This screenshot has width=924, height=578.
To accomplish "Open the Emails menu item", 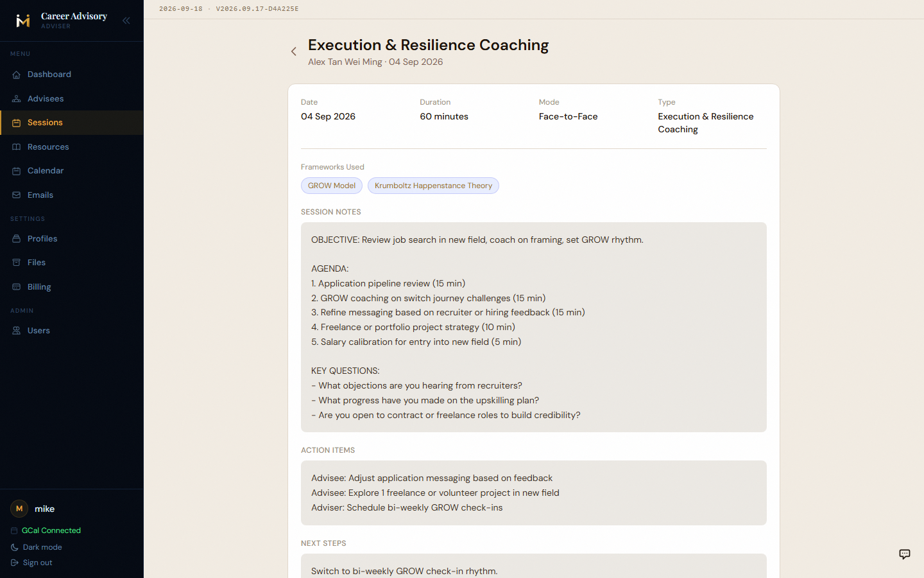I will tap(72, 195).
